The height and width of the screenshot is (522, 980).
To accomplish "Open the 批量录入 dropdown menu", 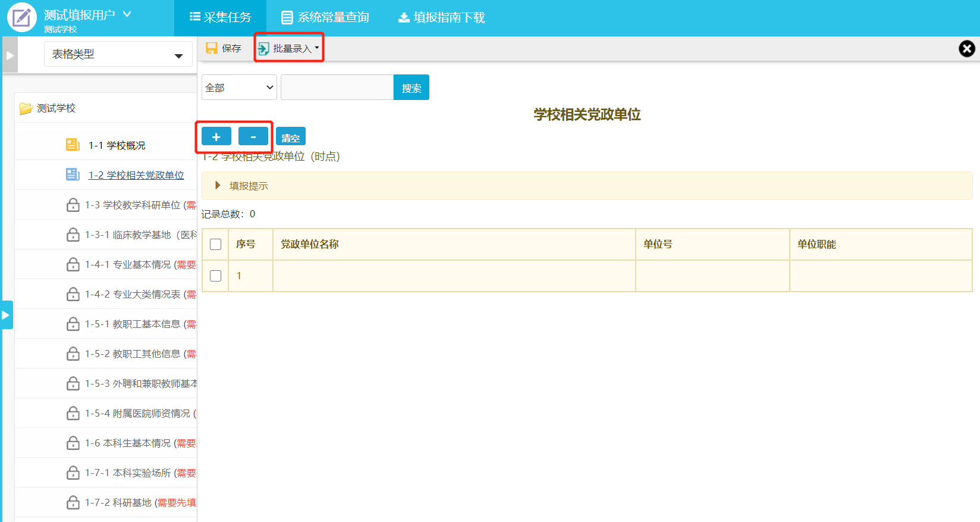I will tap(290, 48).
